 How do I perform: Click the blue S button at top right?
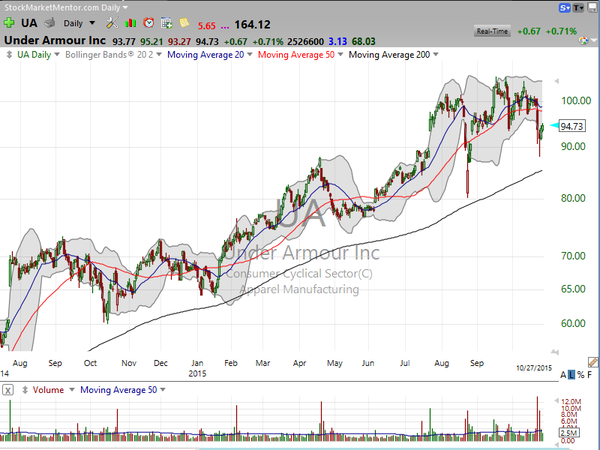[x=565, y=8]
